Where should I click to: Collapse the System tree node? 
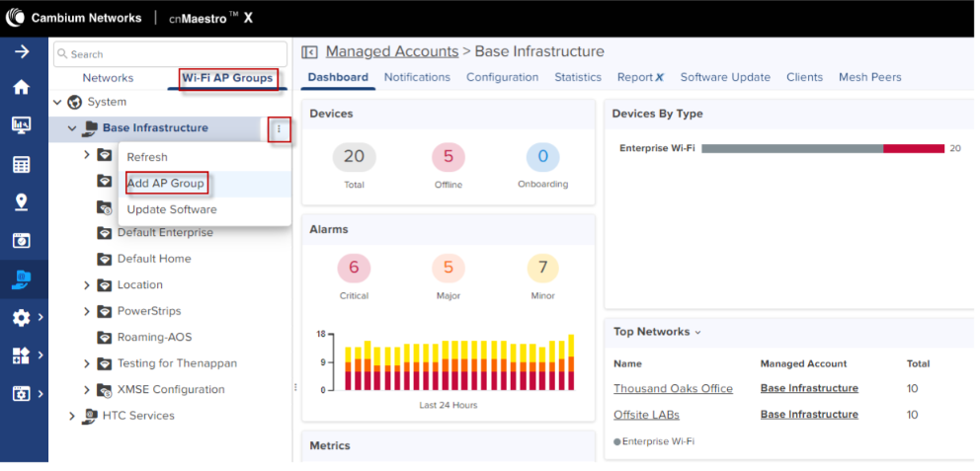pyautogui.click(x=57, y=102)
